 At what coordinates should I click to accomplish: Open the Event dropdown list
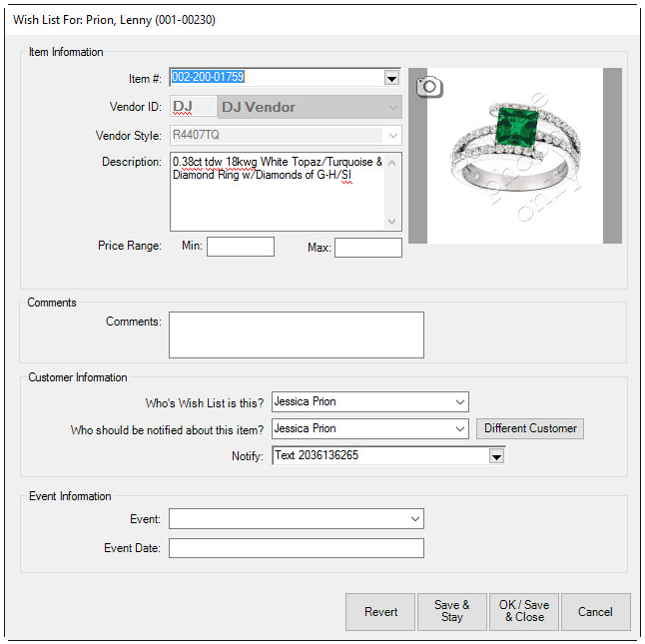coord(415,520)
